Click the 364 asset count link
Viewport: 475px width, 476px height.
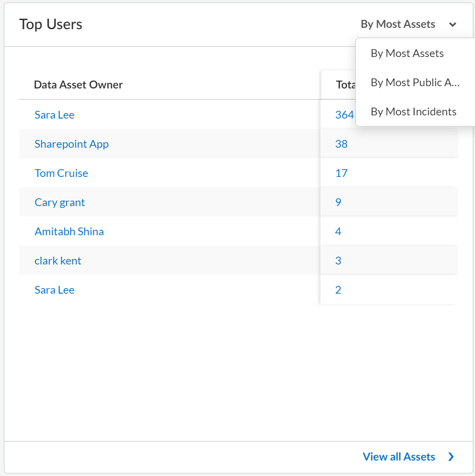click(344, 115)
